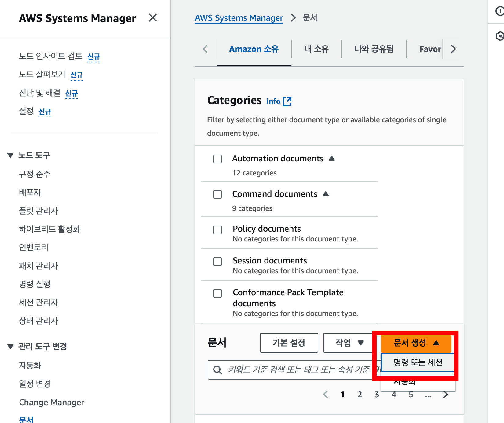This screenshot has height=423, width=504.
Task: Open the Favorites tab
Action: point(430,49)
